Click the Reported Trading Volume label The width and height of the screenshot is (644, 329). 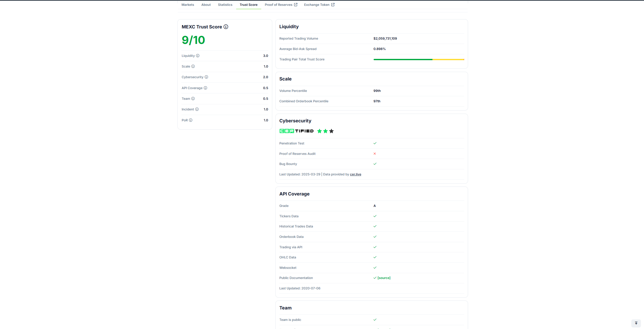click(299, 38)
